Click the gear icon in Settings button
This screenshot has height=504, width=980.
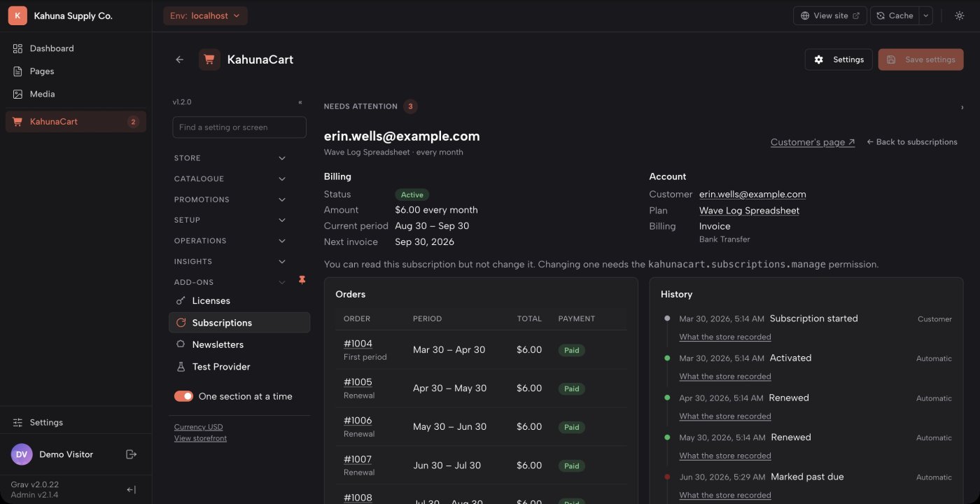(819, 59)
